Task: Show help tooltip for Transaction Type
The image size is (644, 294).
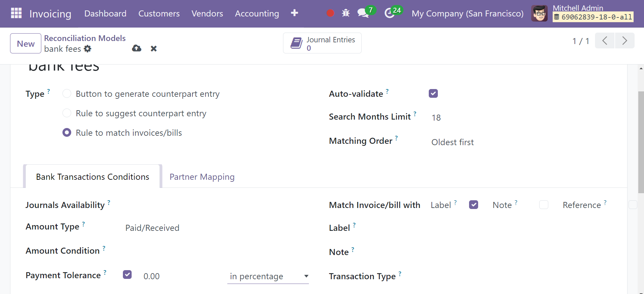Action: tap(400, 274)
